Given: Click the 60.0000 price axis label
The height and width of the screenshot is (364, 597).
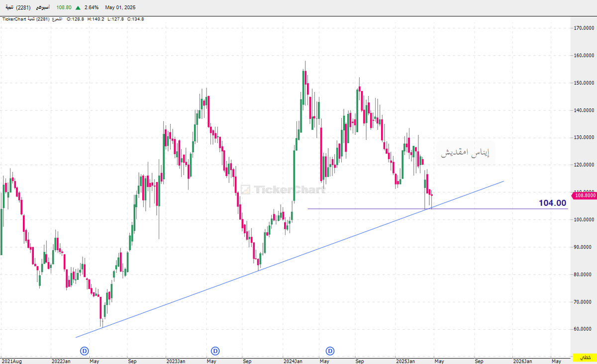Looking at the screenshot, I should click(x=584, y=329).
